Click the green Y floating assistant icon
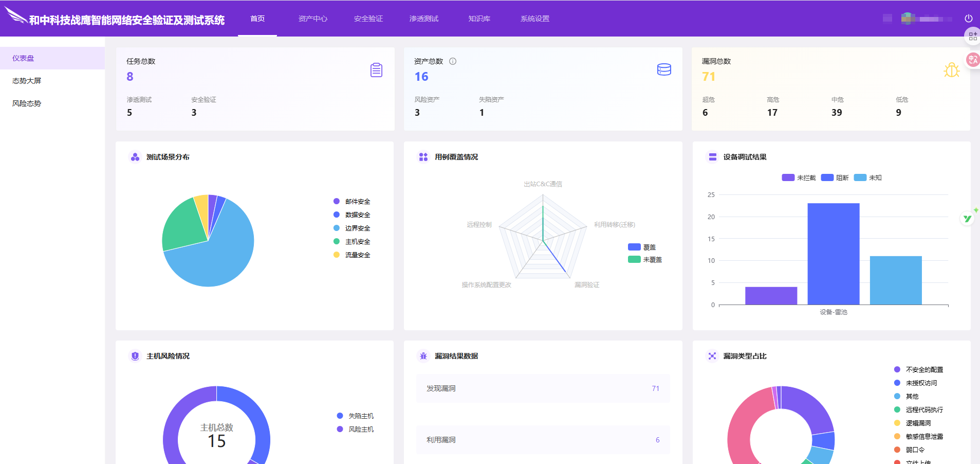Screen dimensions: 980x464 968,219
